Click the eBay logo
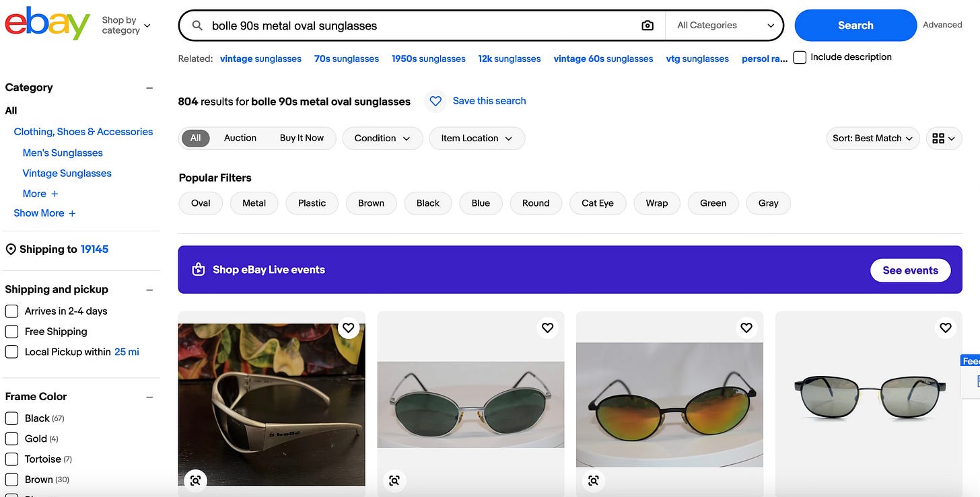This screenshot has width=980, height=497. point(47,24)
